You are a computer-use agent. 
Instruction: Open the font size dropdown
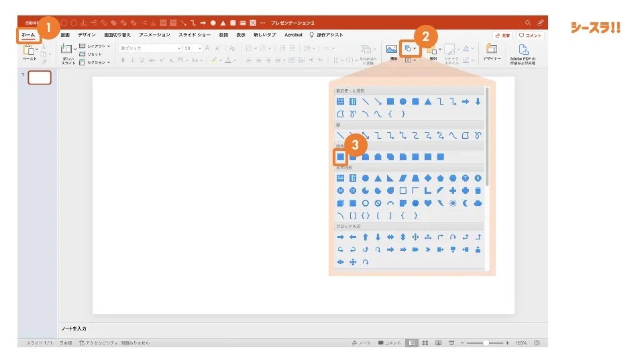coord(193,48)
